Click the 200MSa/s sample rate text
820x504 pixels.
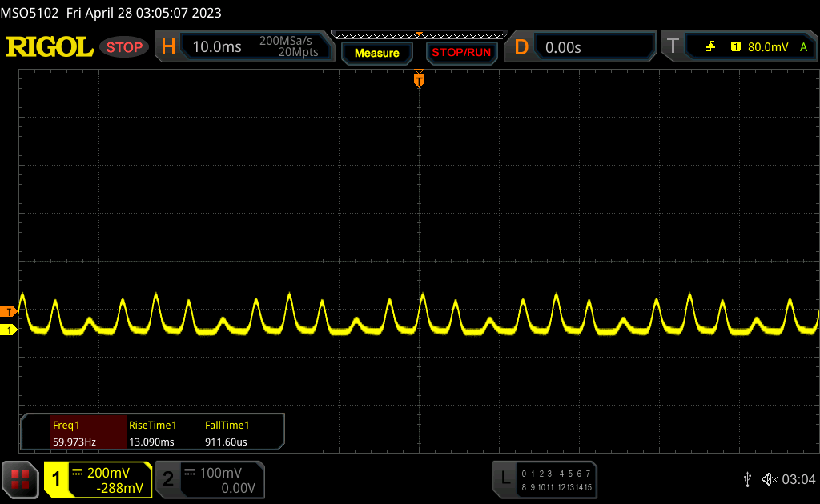click(x=286, y=41)
